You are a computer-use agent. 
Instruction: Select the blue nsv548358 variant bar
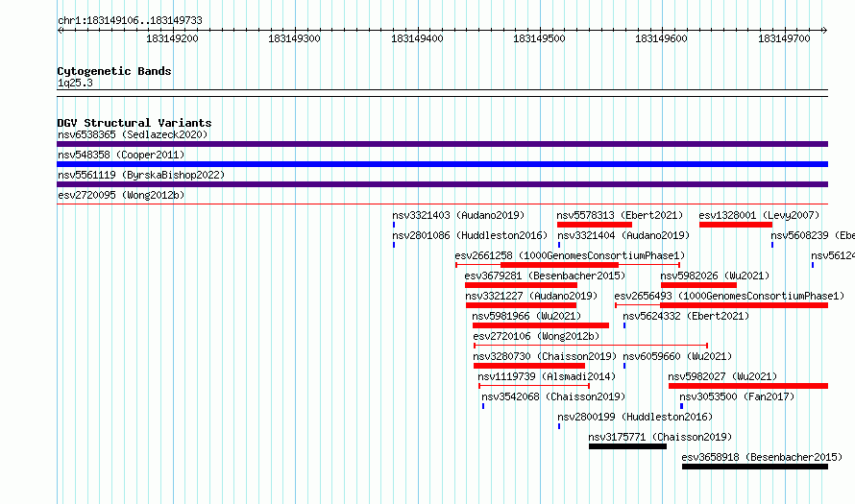pyautogui.click(x=442, y=164)
